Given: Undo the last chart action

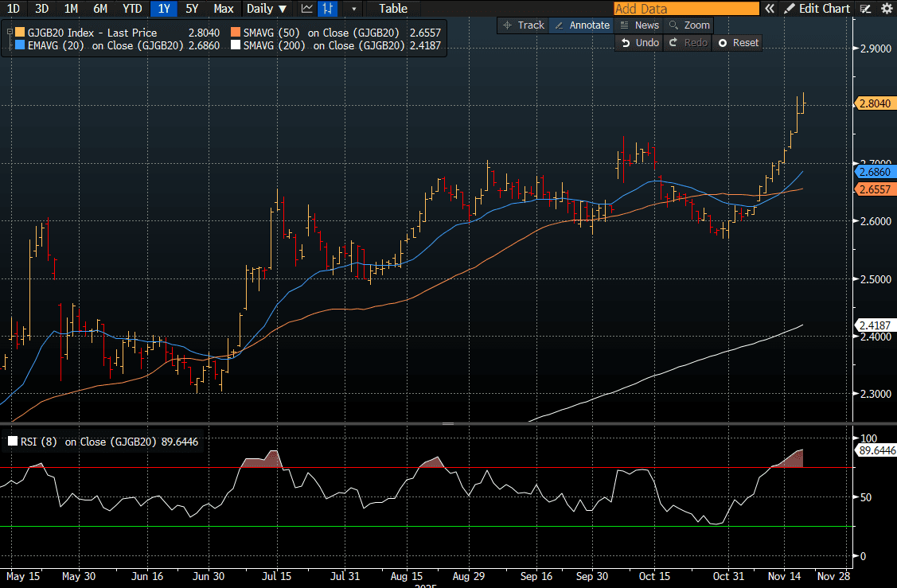Looking at the screenshot, I should coord(639,42).
